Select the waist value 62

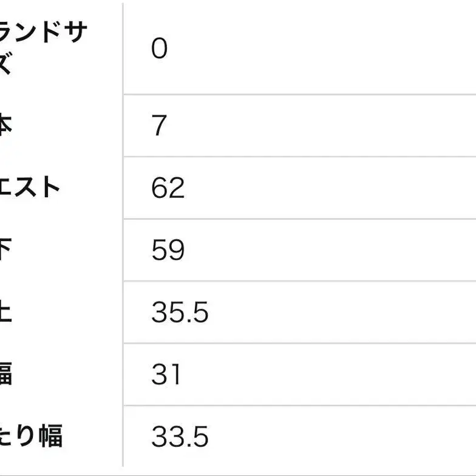168,188
